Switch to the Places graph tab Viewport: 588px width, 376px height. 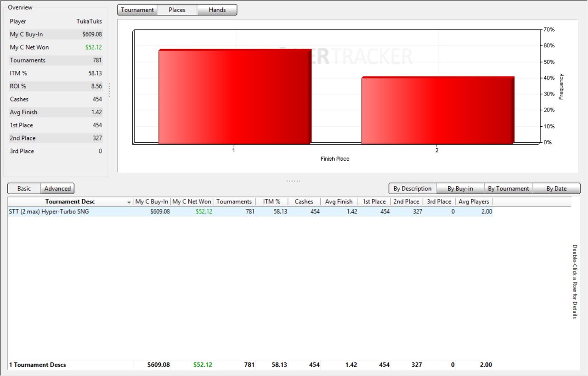coord(177,10)
